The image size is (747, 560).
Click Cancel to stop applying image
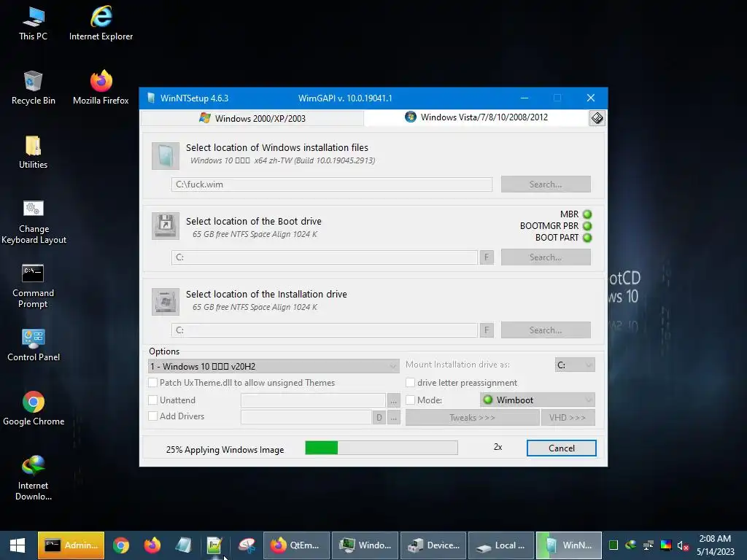[x=561, y=448]
